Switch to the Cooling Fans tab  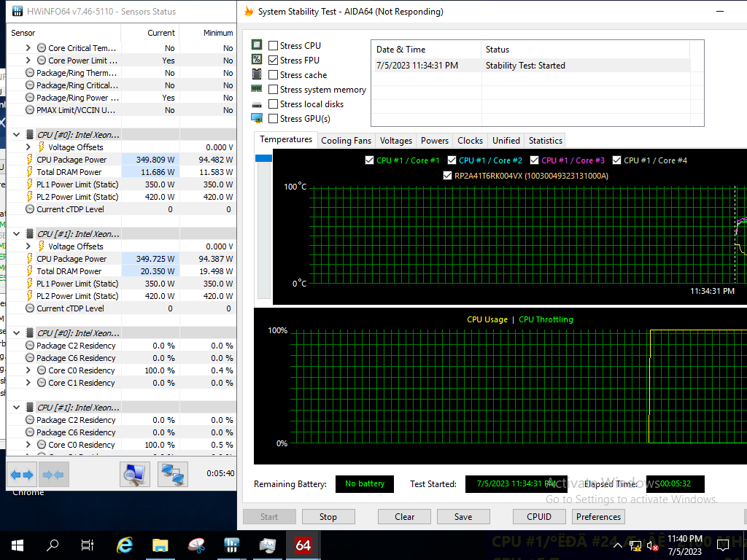[x=346, y=141]
